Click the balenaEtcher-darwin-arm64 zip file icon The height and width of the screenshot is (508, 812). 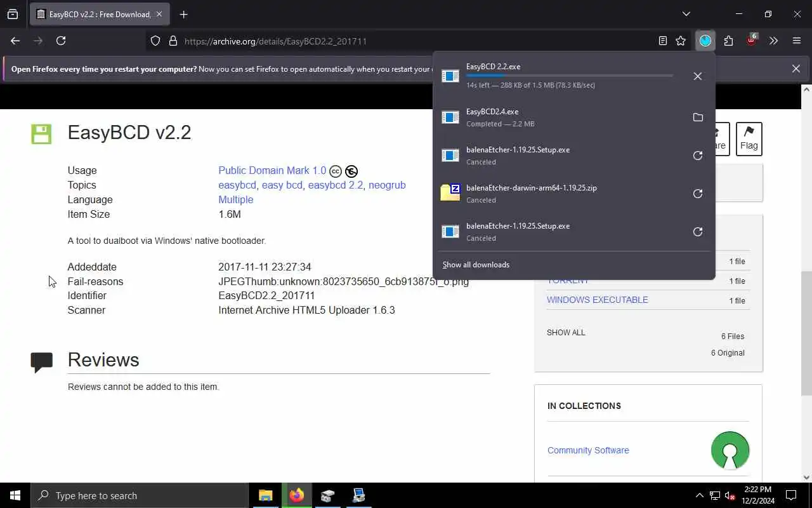pyautogui.click(x=450, y=192)
